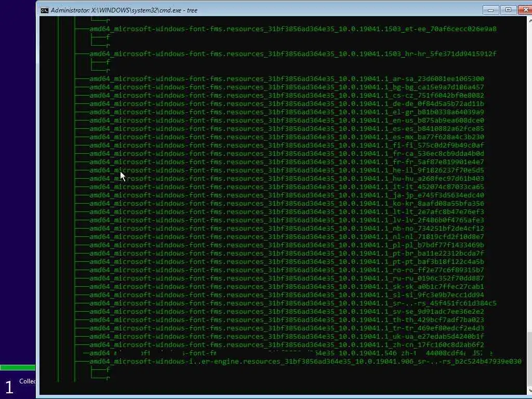Image resolution: width=532 pixels, height=399 pixels.
Task: Select the font-fms.resources ar-sa row
Action: (x=287, y=79)
